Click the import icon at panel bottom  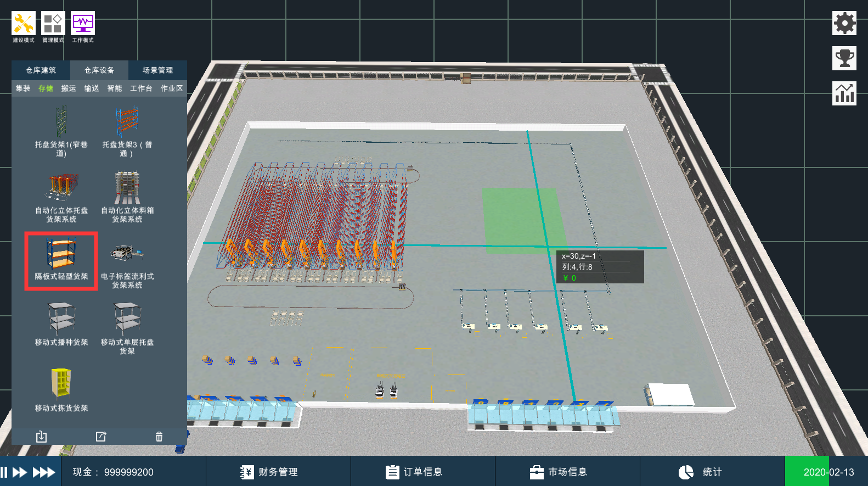click(41, 437)
